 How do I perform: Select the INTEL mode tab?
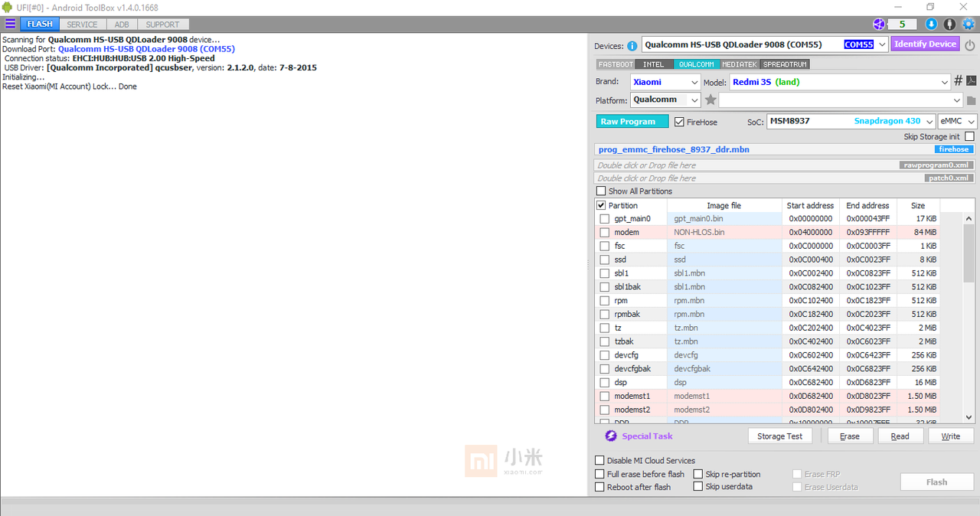(654, 64)
